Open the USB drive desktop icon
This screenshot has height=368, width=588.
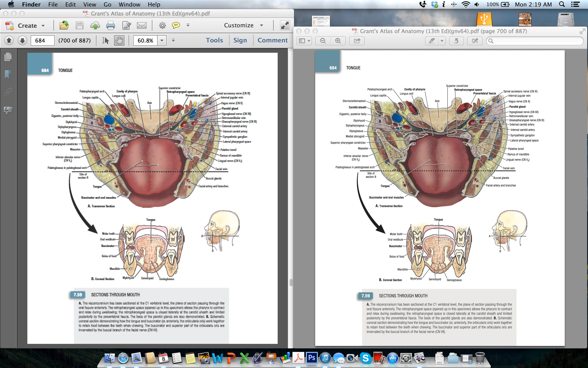[484, 19]
